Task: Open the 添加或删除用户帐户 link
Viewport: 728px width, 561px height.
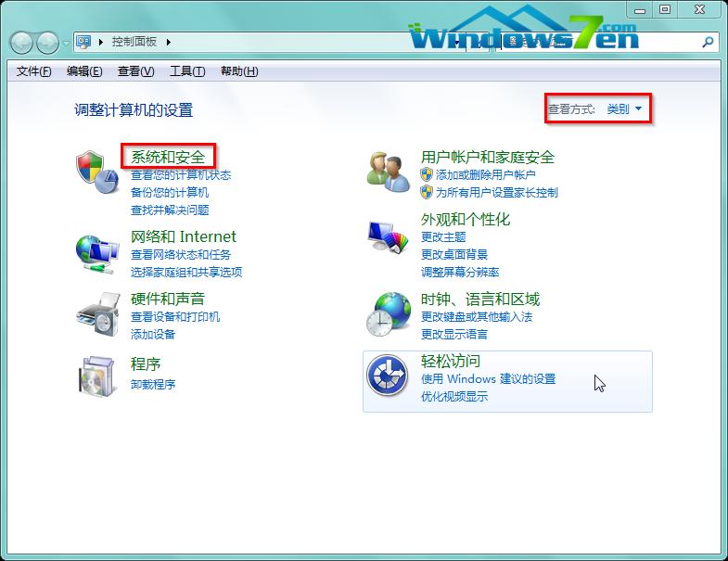Action: pyautogui.click(x=485, y=174)
